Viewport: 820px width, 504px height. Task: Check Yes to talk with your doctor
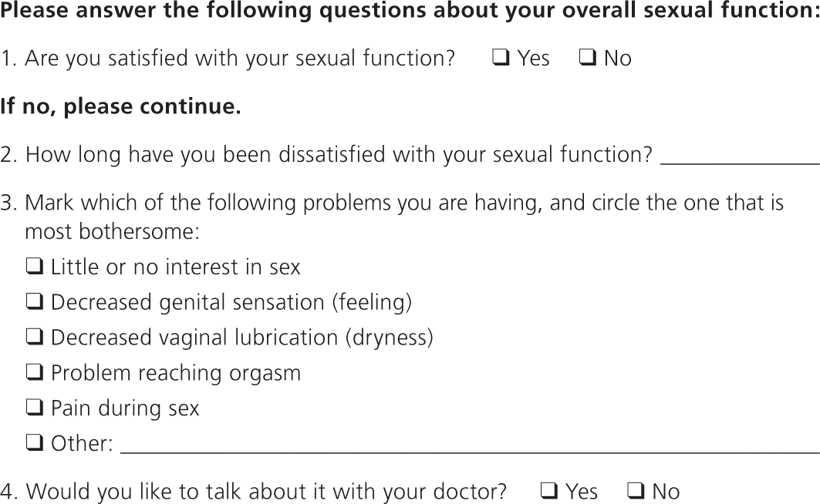pyautogui.click(x=548, y=491)
